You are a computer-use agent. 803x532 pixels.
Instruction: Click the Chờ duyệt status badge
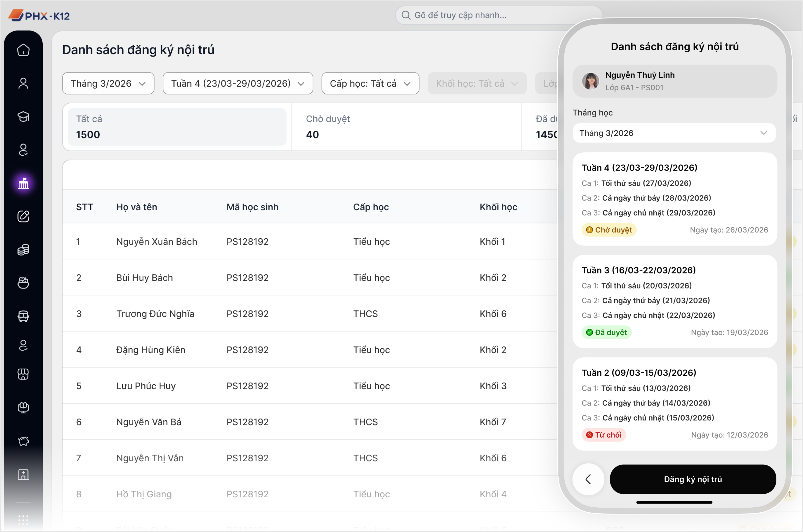click(609, 230)
